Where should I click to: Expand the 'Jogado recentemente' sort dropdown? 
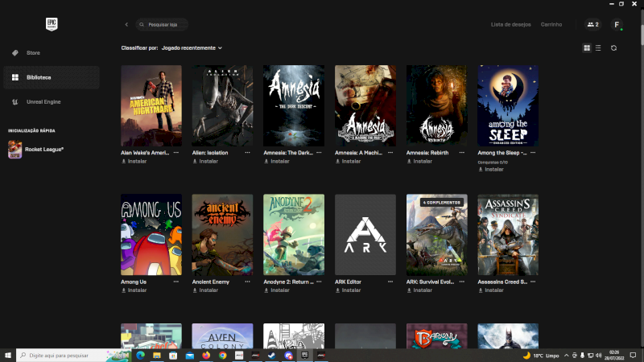click(192, 48)
